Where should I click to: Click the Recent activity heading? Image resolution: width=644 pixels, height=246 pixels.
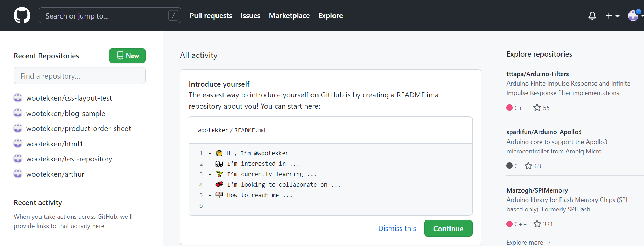(38, 203)
